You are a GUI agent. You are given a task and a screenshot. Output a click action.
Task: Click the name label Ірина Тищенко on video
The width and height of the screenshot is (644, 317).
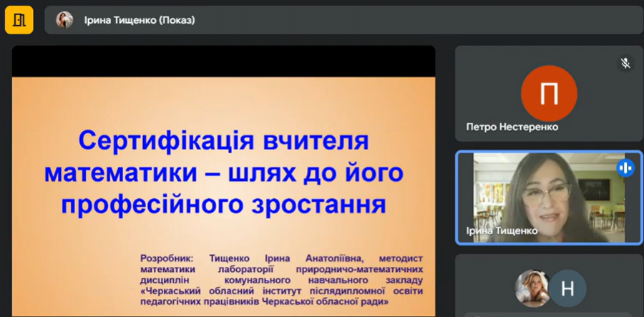pos(502,230)
